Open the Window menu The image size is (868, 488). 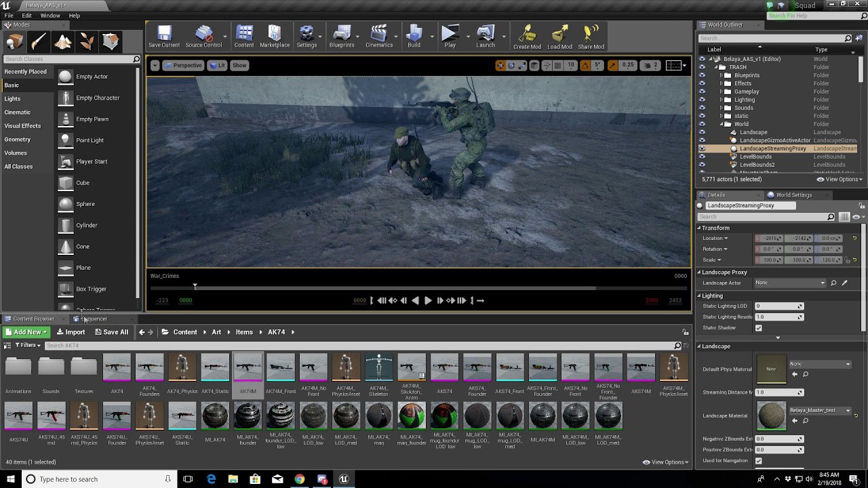[x=50, y=15]
